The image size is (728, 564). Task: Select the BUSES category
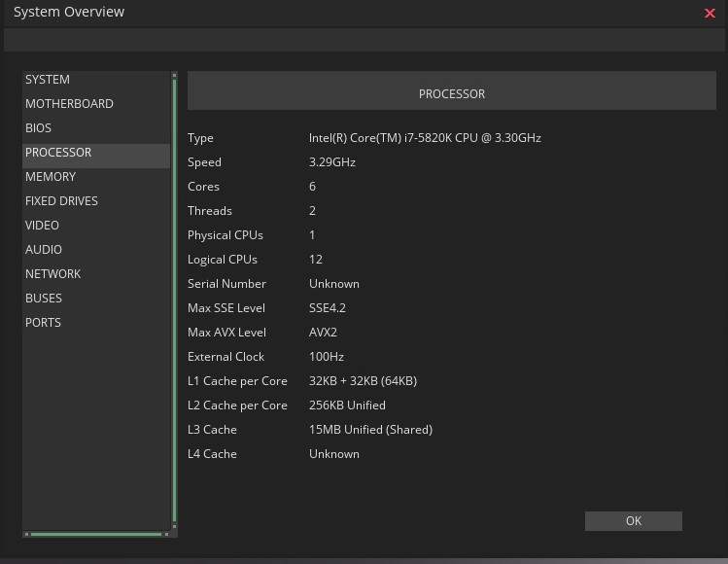coord(96,299)
